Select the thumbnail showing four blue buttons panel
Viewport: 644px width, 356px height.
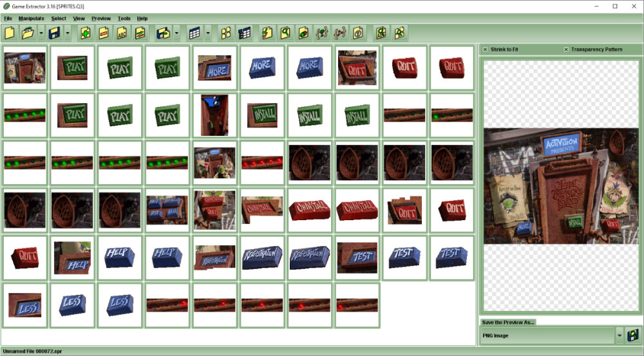coord(167,211)
